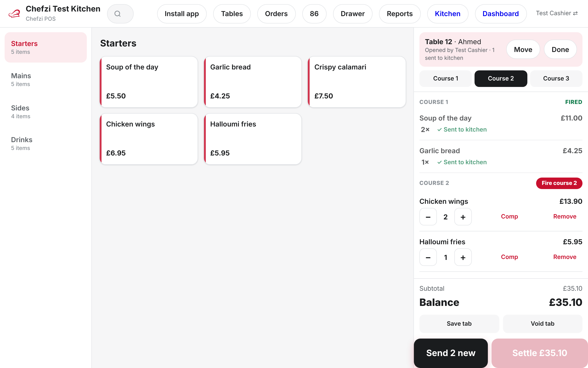Increase Chicken wings quantity with plus
The width and height of the screenshot is (588, 368).
coord(463,217)
